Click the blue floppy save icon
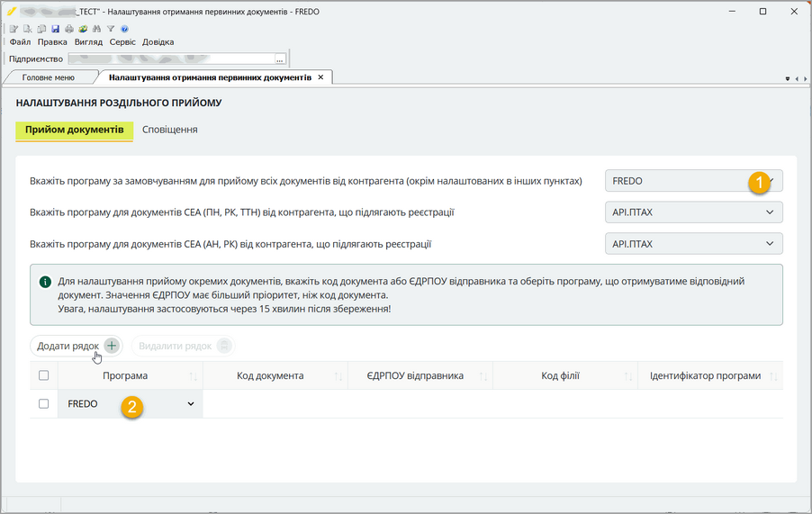This screenshot has width=812, height=514. 56,29
